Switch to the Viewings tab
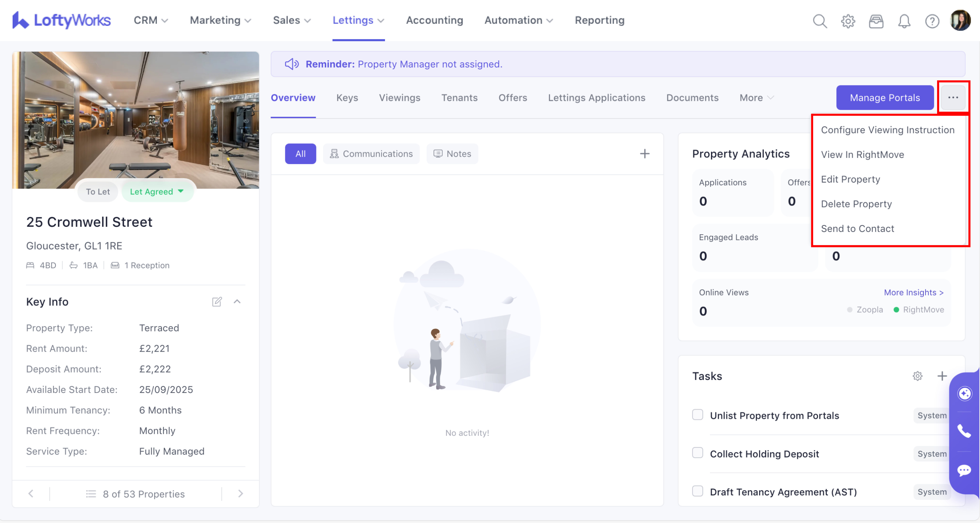Image resolution: width=980 pixels, height=523 pixels. point(399,98)
